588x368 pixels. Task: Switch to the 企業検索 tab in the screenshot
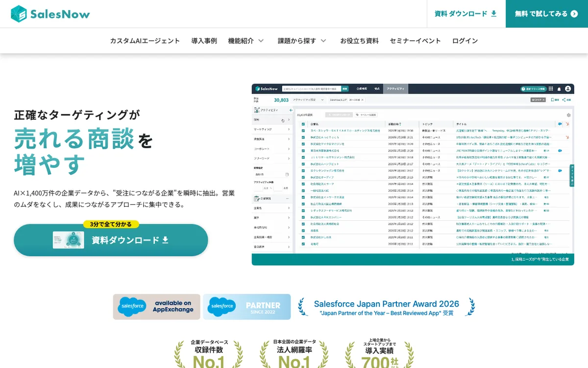[362, 89]
